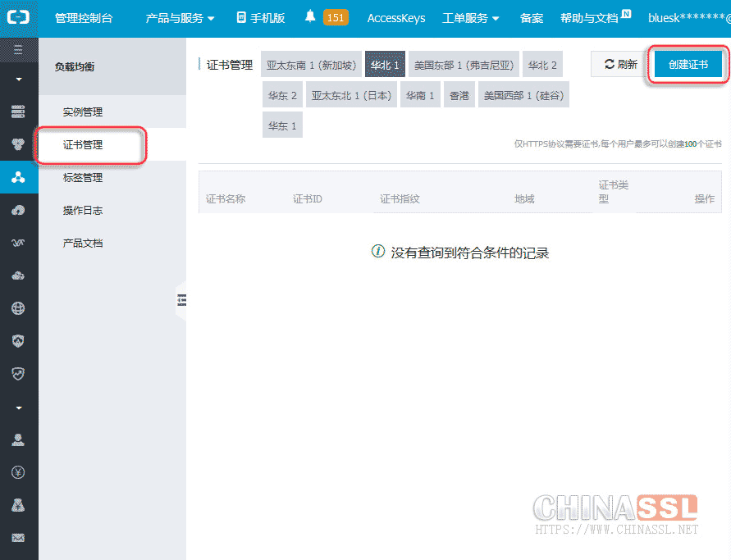Open the envelope message icon in sidebar
The height and width of the screenshot is (560, 731).
18,538
